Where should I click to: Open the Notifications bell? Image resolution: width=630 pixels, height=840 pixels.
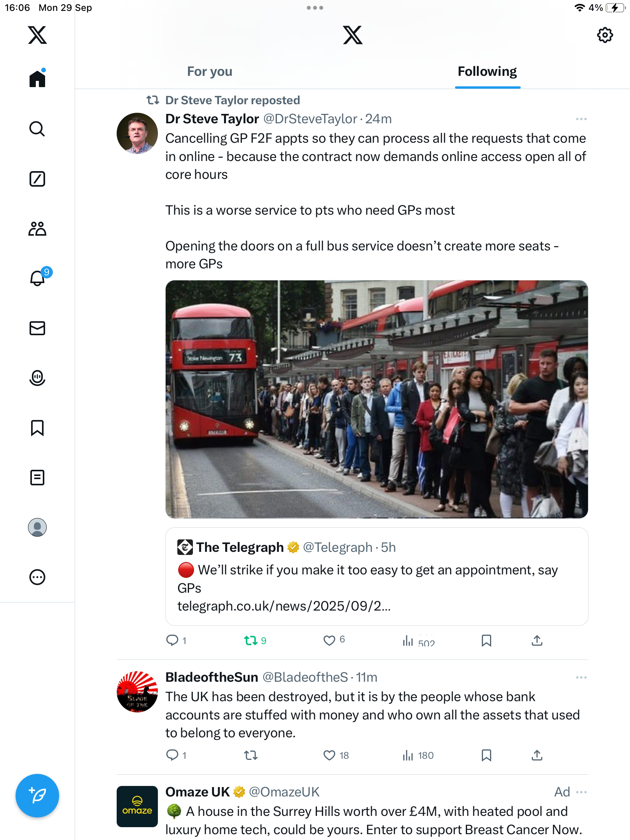point(38,278)
